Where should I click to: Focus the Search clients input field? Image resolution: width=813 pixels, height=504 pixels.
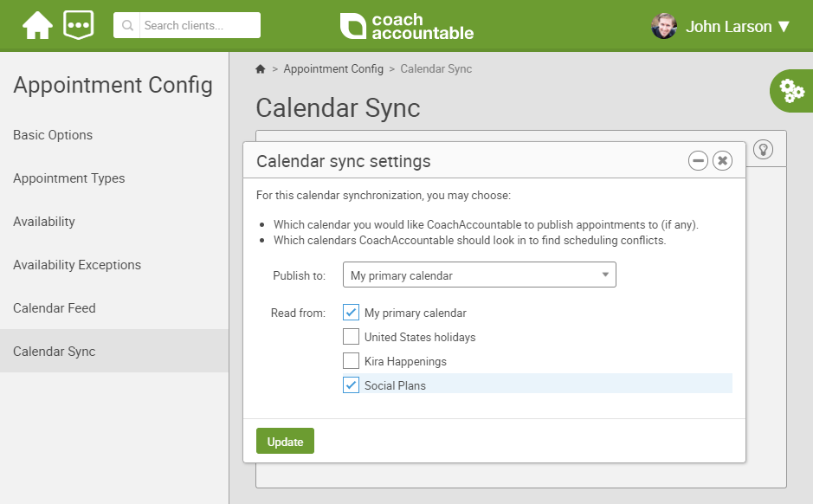(200, 25)
